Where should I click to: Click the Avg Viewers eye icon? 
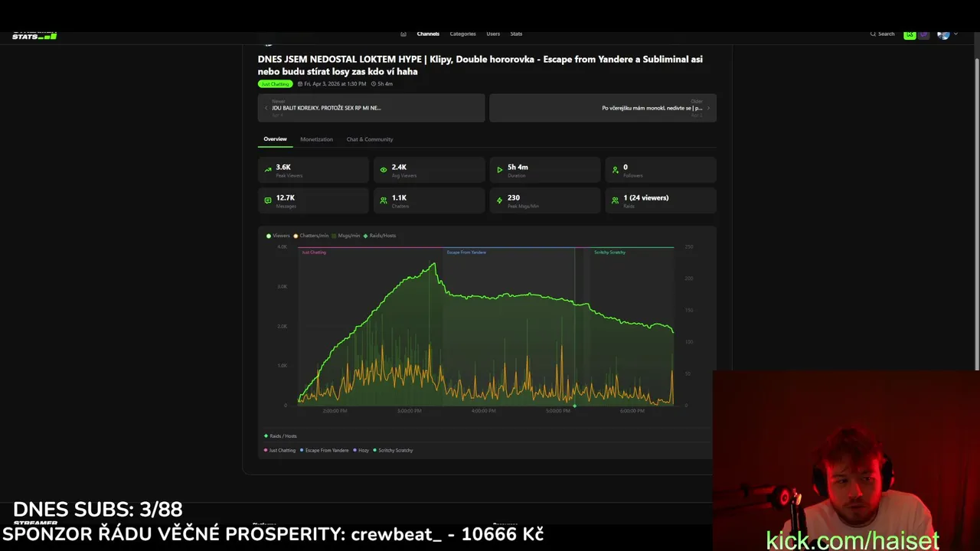tap(384, 170)
